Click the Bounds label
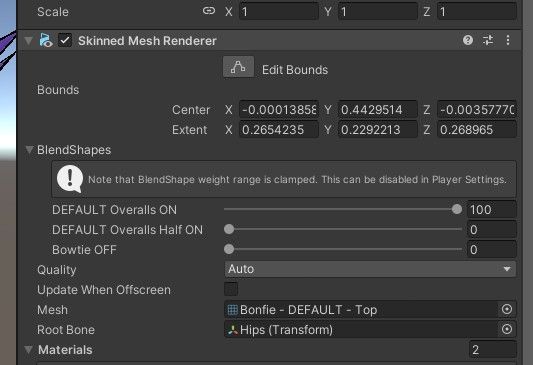Image resolution: width=533 pixels, height=365 pixels. click(x=58, y=90)
